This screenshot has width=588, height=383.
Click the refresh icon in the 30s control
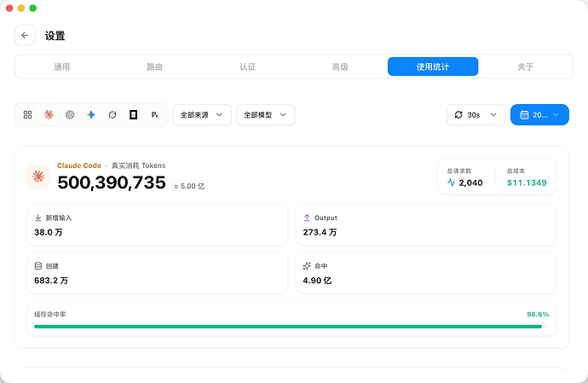[x=458, y=114]
